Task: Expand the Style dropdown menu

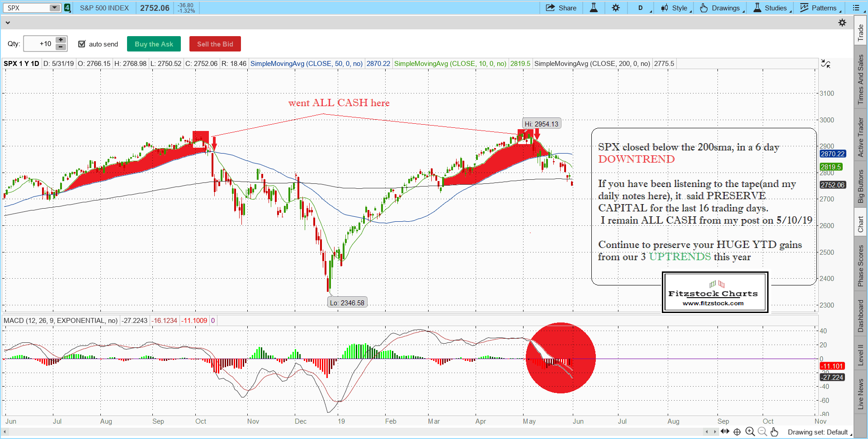Action: tap(676, 8)
